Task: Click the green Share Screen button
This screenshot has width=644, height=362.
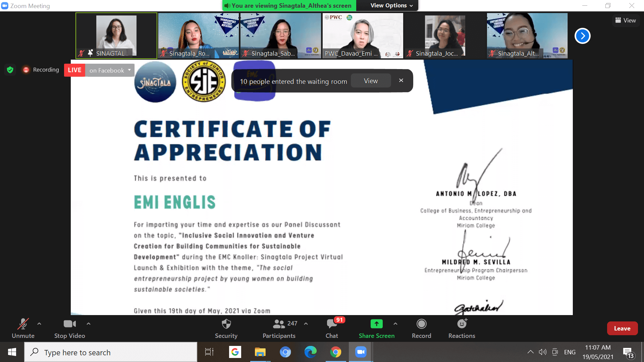Action: pos(377,328)
